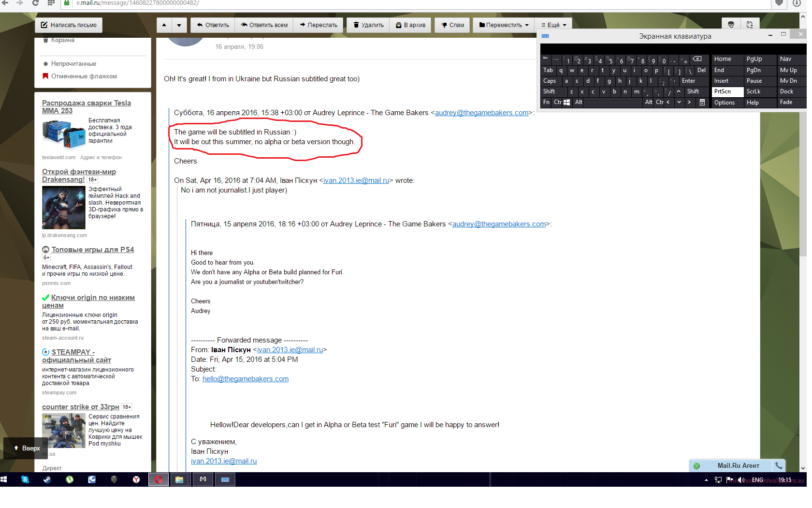This screenshot has height=508, width=812.
Task: Click the left arrow key on on-screen keyboard
Action: click(x=668, y=103)
